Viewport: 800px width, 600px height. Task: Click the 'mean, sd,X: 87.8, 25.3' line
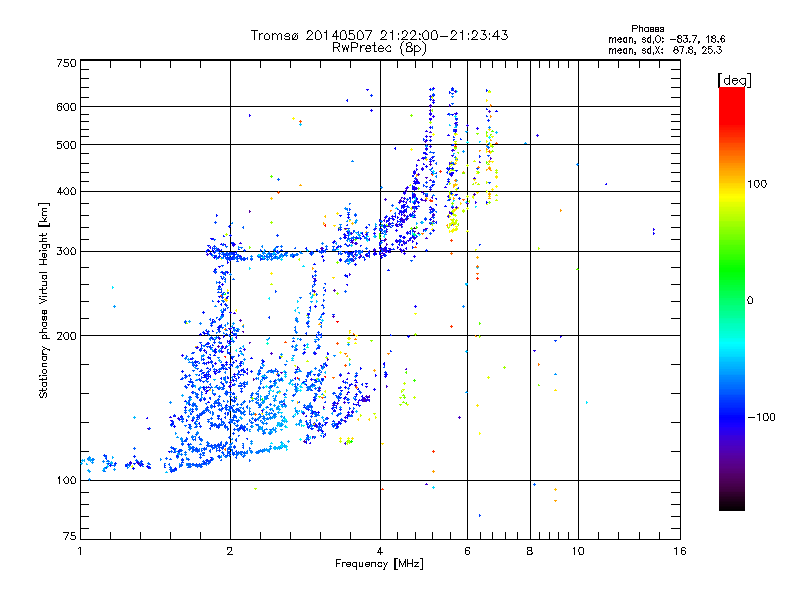tap(665, 50)
